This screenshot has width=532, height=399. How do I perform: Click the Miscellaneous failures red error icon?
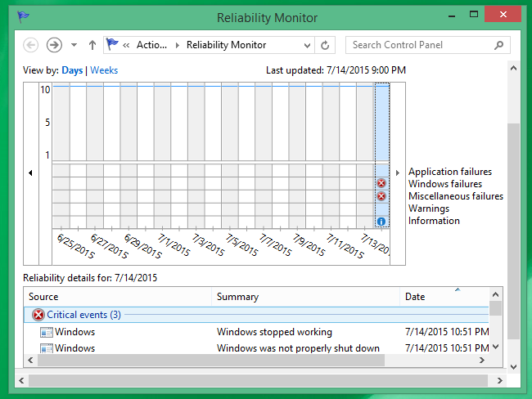click(x=381, y=196)
